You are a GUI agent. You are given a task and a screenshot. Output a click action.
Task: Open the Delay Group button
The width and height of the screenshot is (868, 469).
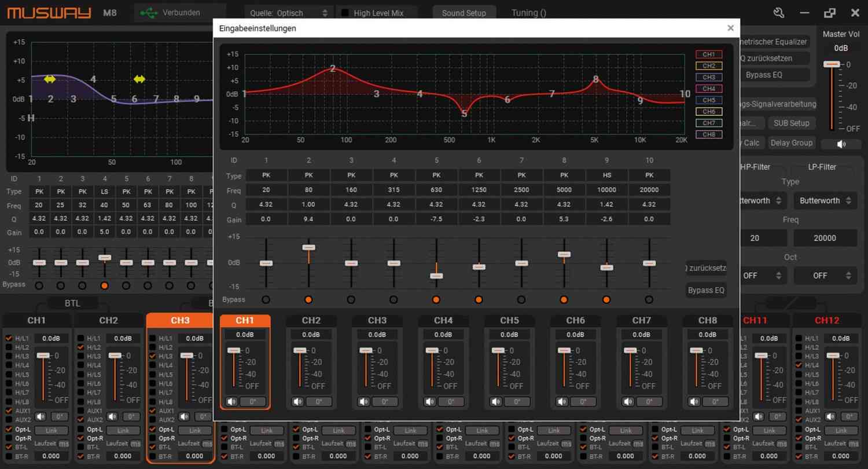[792, 143]
